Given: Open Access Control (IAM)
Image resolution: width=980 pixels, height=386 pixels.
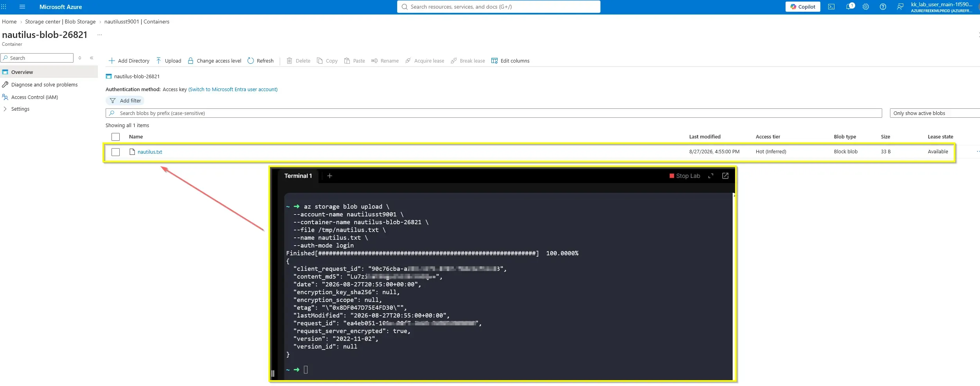Looking at the screenshot, I should pyautogui.click(x=34, y=97).
